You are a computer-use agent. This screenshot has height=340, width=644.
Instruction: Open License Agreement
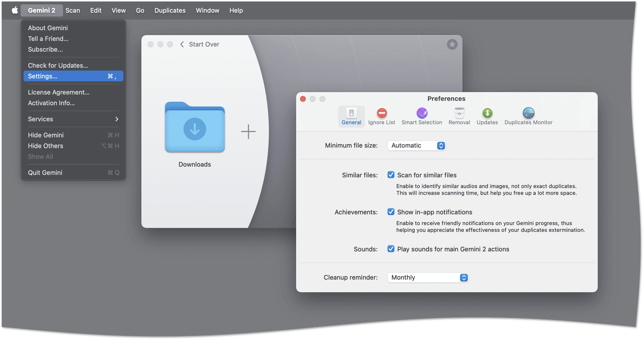click(73, 92)
